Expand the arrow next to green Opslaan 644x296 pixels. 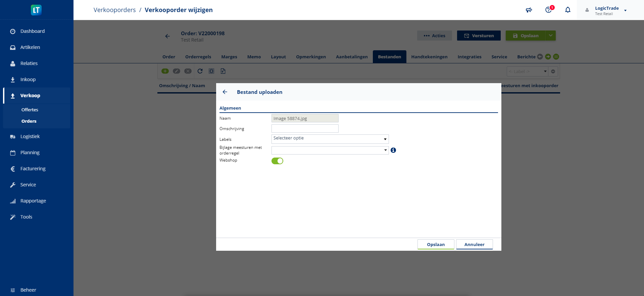point(551,36)
